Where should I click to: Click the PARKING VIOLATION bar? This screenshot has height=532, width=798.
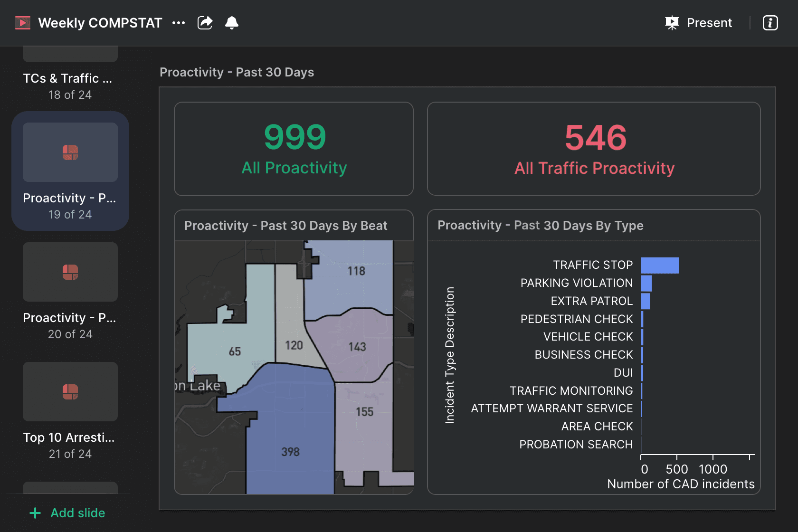tap(646, 284)
